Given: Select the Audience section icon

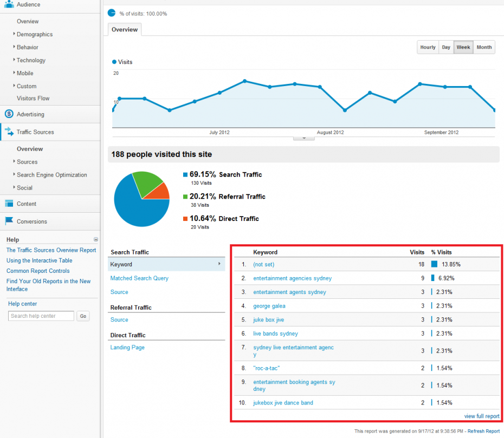Looking at the screenshot, I should coord(10,5).
